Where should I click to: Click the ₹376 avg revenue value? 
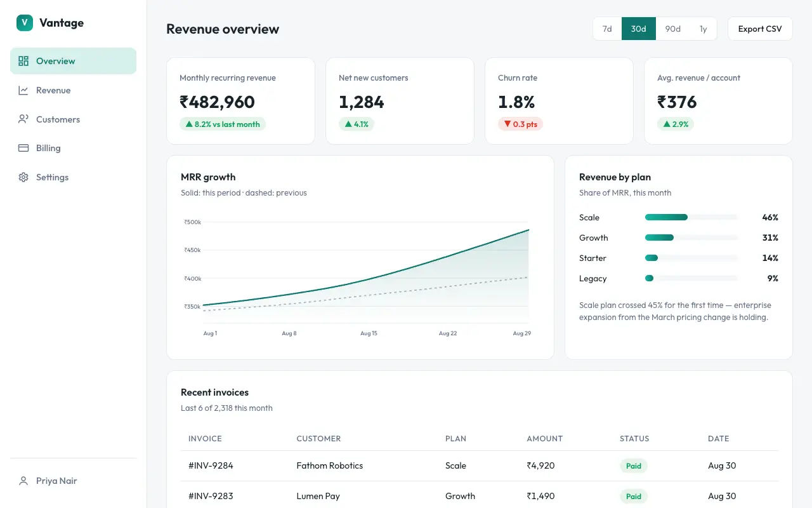pos(677,102)
